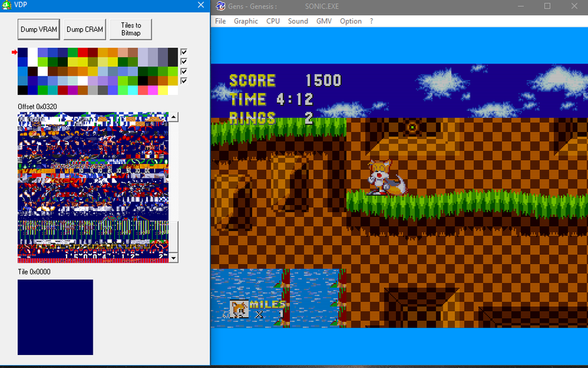This screenshot has height=368, width=588.
Task: Click the VRAM viewer scroll-up arrow
Action: point(173,117)
